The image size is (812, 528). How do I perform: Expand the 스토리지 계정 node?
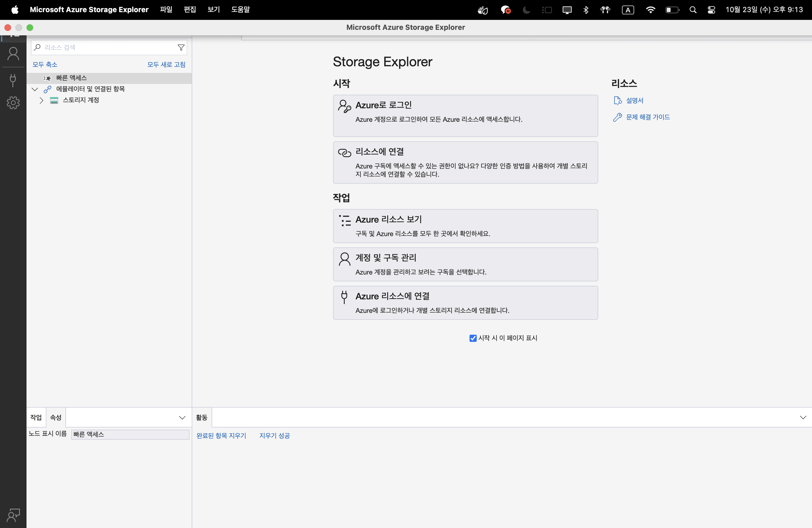tap(41, 100)
